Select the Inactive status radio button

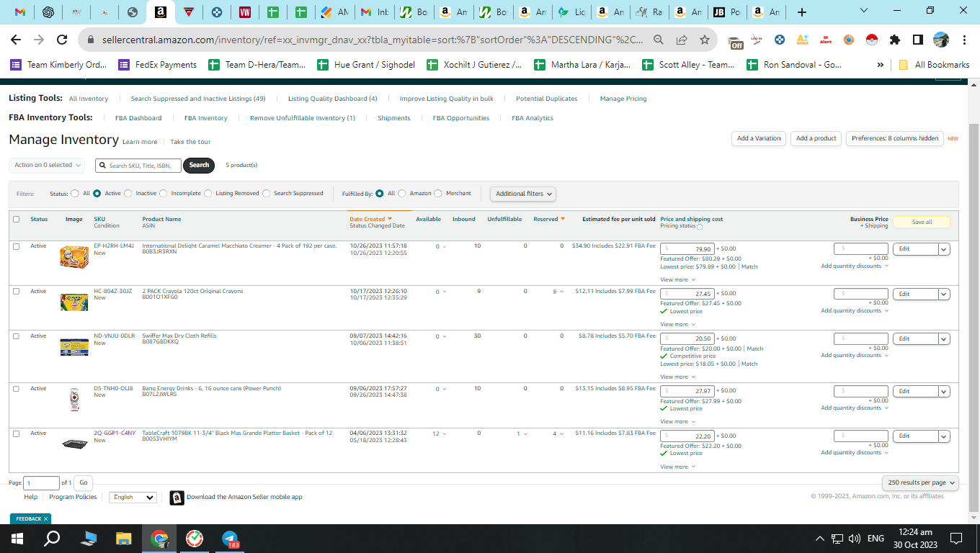[128, 194]
